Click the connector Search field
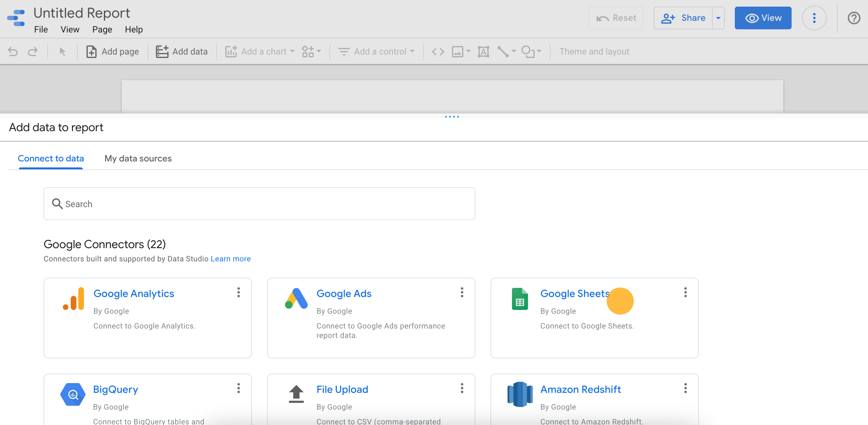This screenshot has width=868, height=425. coord(259,204)
